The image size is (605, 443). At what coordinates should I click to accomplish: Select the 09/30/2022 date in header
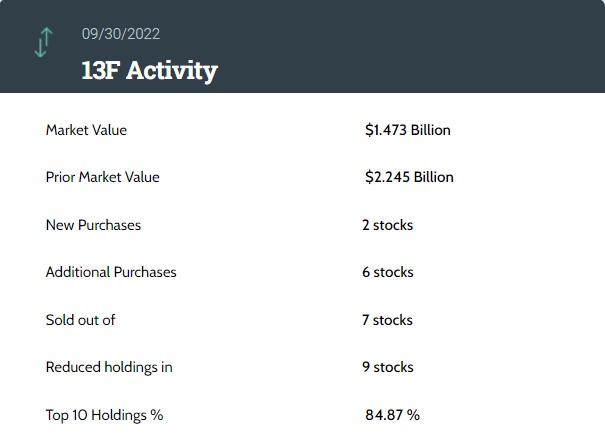click(x=121, y=34)
